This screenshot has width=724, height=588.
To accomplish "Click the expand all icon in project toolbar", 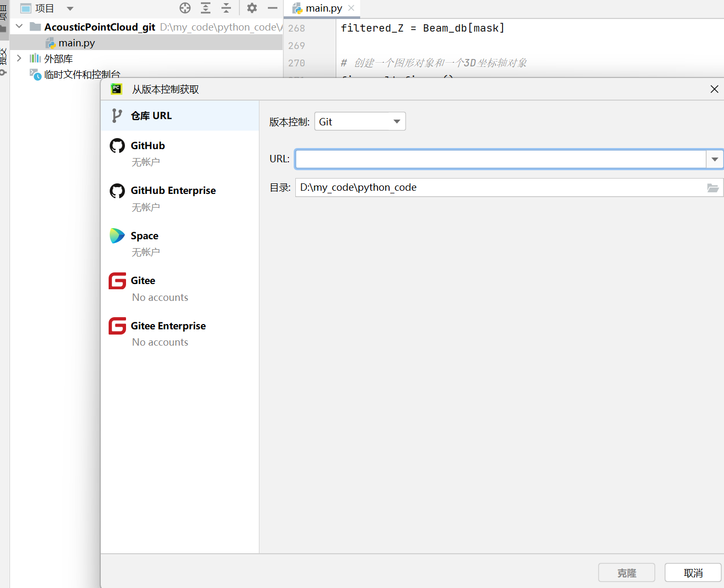I will point(206,8).
